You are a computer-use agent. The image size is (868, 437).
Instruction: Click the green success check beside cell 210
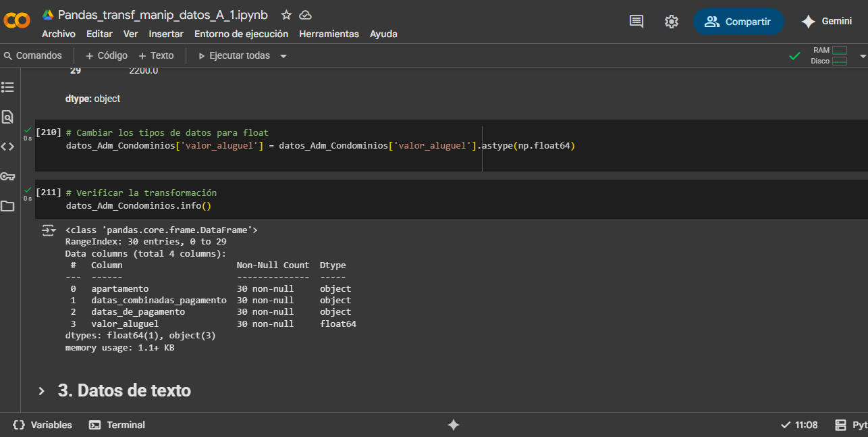point(28,130)
